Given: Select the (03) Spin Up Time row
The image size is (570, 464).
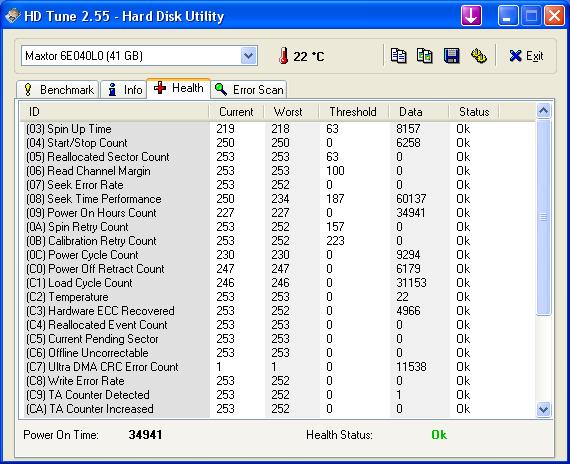Looking at the screenshot, I should (278, 129).
